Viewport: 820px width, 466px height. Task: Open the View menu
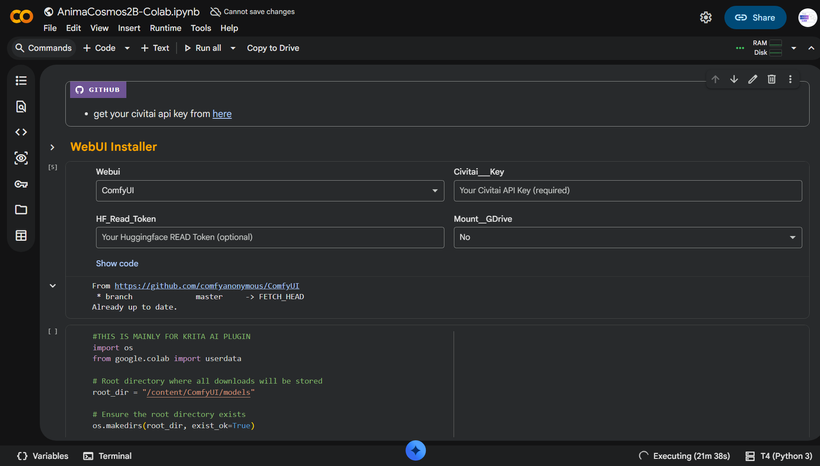(x=99, y=28)
